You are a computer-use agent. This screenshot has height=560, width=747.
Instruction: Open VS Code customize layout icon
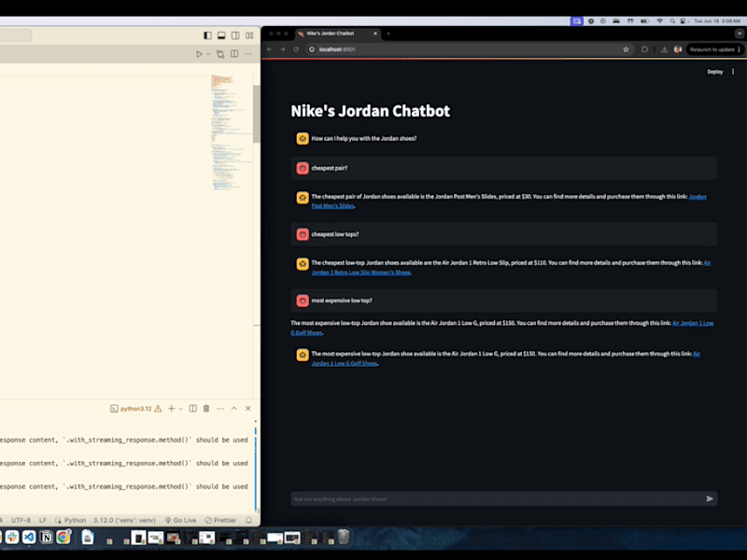[x=249, y=35]
